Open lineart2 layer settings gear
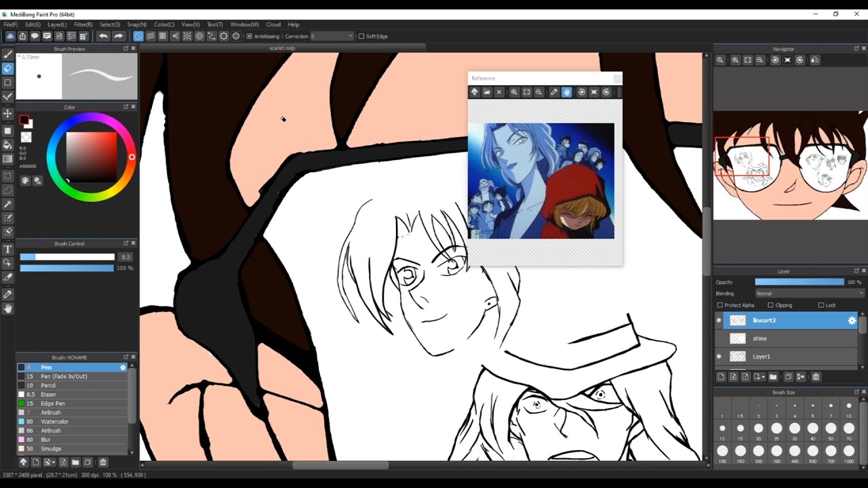The image size is (868, 488). [852, 321]
